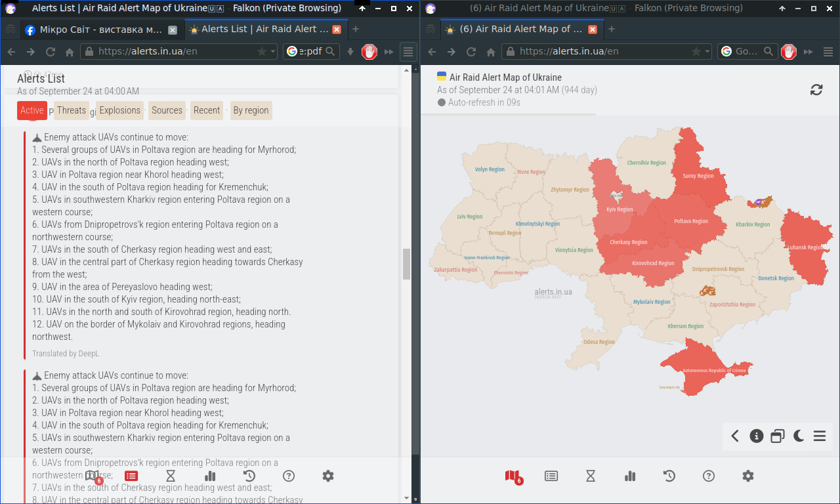Expand the hidden toolbar items chevron in left window

(389, 52)
